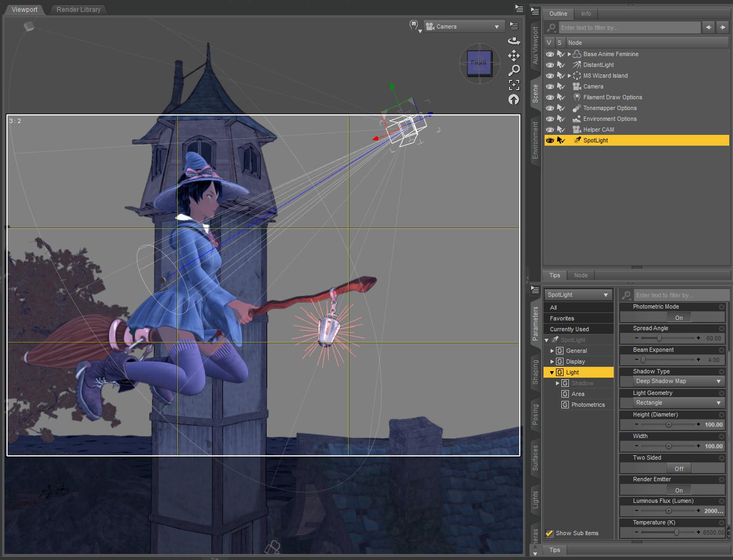Click the orbit/rotate view control icon

[x=514, y=40]
